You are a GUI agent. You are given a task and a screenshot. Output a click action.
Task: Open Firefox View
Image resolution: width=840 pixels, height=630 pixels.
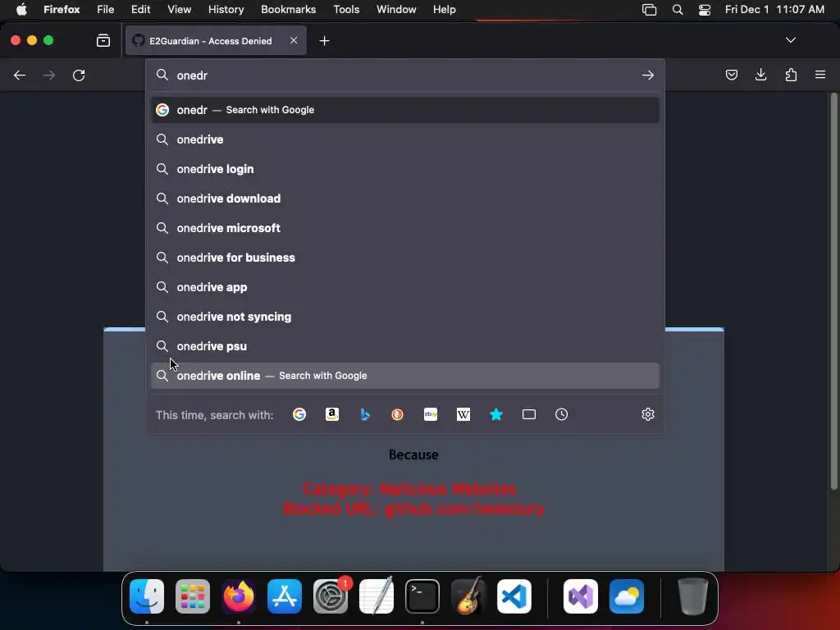(x=103, y=41)
